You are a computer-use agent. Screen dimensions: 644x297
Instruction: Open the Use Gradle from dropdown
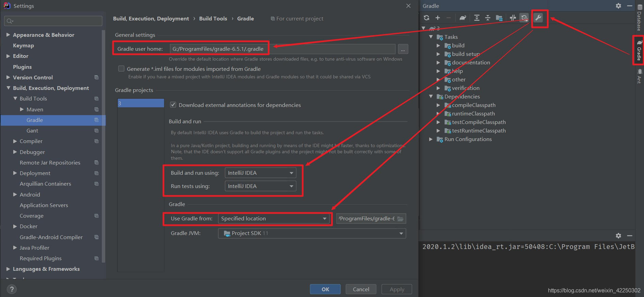pos(274,219)
